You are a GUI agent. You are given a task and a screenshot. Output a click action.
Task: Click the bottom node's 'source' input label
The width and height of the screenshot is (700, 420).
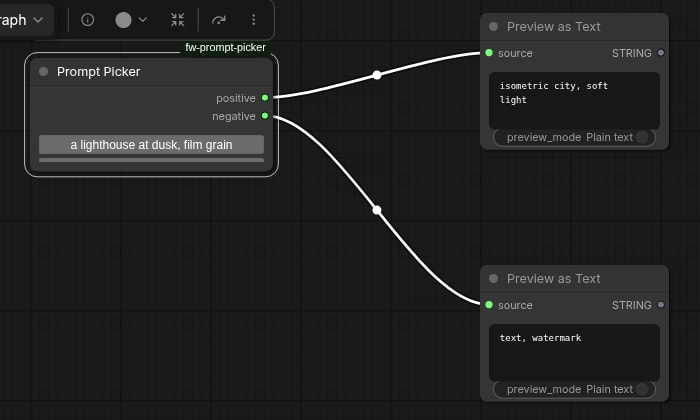(x=515, y=306)
